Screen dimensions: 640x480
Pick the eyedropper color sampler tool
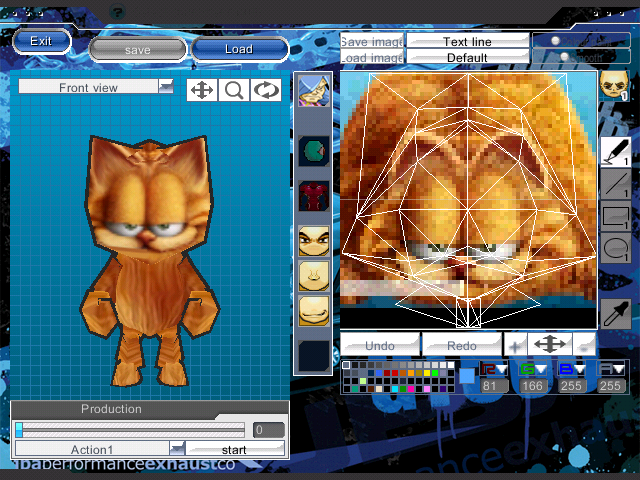[616, 313]
